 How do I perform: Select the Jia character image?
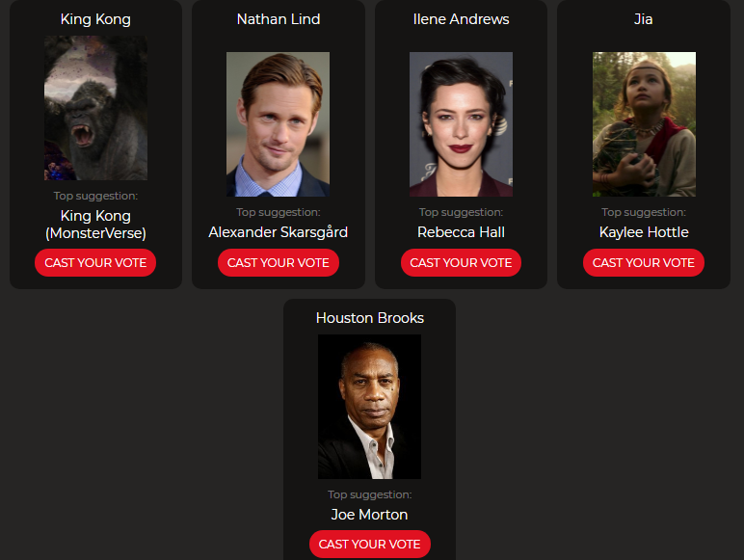click(x=644, y=124)
